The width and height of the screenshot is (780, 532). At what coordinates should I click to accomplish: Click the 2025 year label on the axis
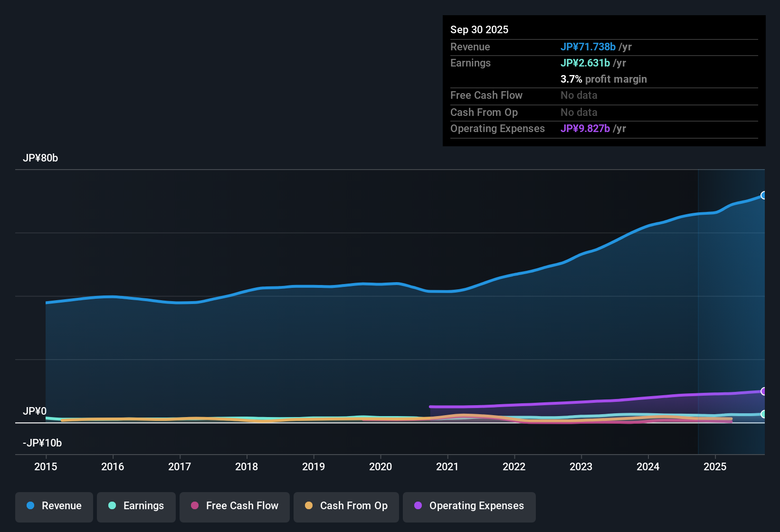coord(715,467)
